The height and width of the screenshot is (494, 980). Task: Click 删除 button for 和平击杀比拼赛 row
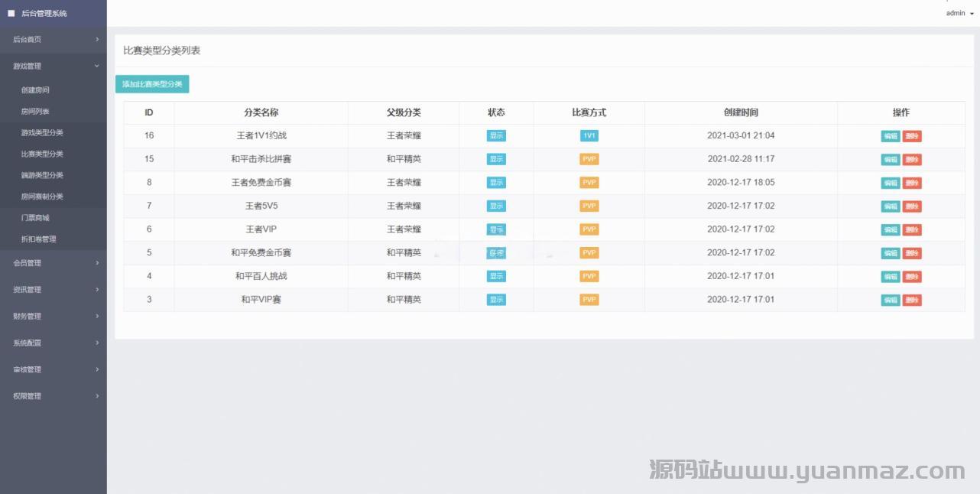[x=911, y=160]
